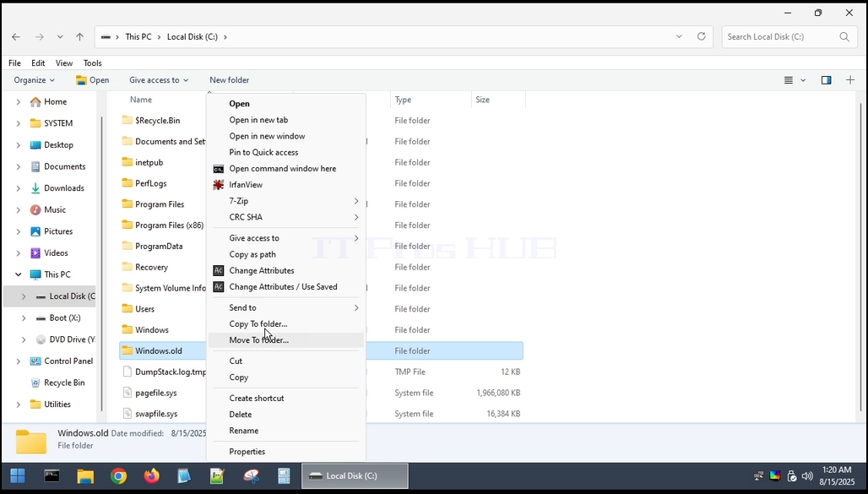Change view layout icon
Screen dimensions: 868x494
coord(789,80)
